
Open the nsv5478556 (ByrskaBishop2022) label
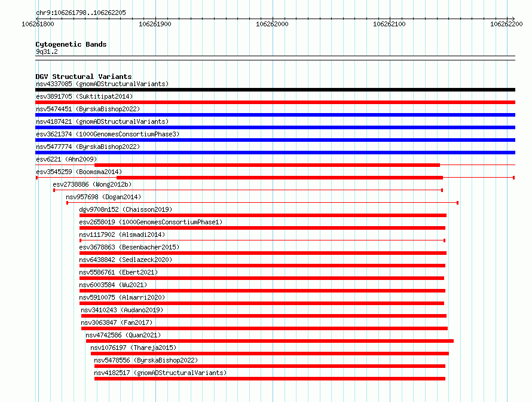click(x=146, y=360)
